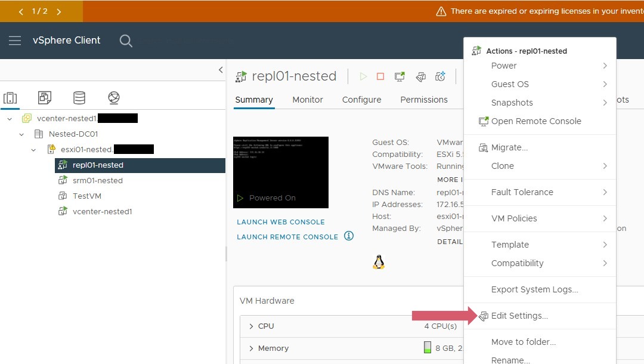The image size is (644, 364).
Task: Open the VM Policies submenu
Action: tap(540, 218)
